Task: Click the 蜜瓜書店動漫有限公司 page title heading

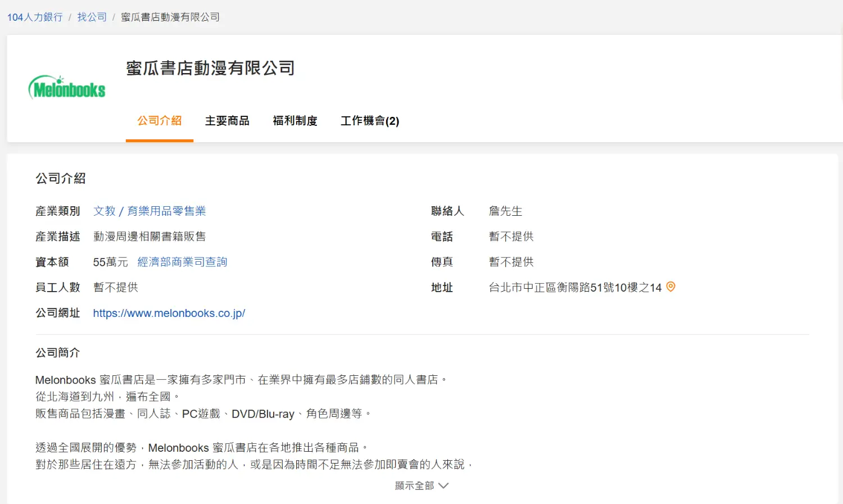Action: coord(210,68)
